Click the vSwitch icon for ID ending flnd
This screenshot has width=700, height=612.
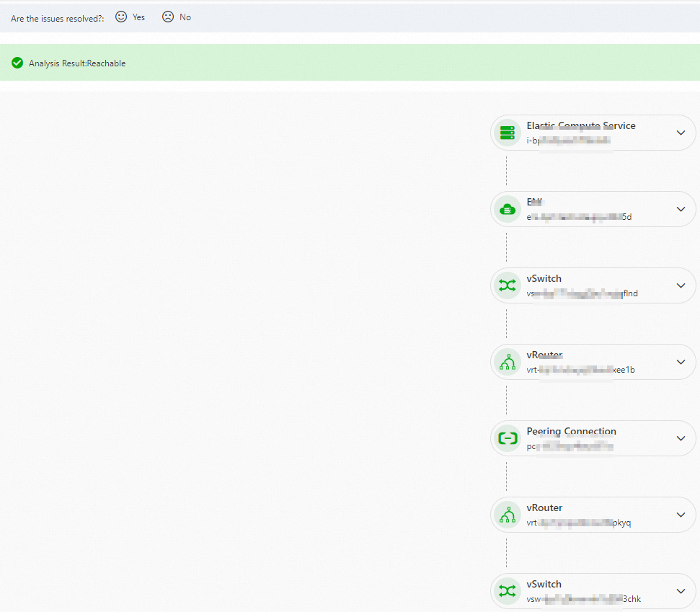click(508, 285)
